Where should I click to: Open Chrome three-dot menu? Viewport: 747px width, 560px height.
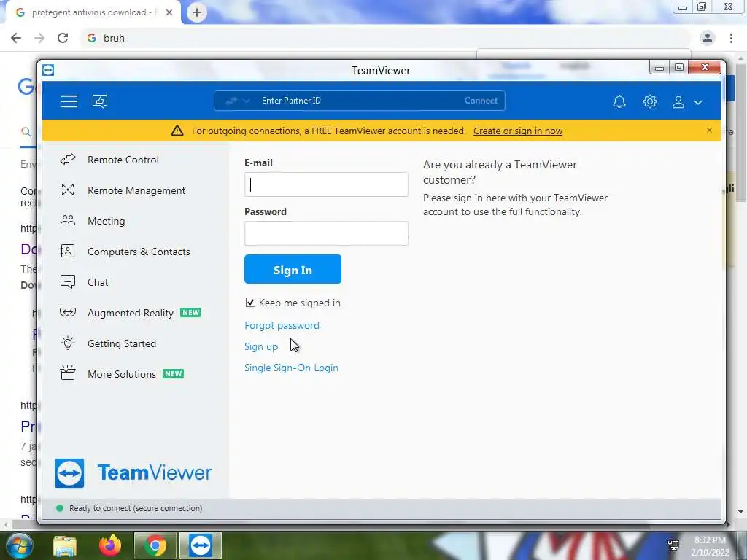(731, 38)
